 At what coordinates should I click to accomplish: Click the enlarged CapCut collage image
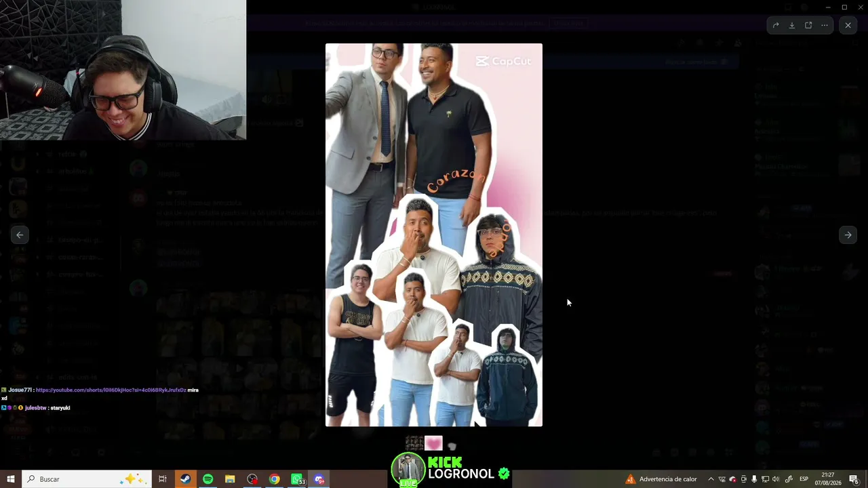434,235
